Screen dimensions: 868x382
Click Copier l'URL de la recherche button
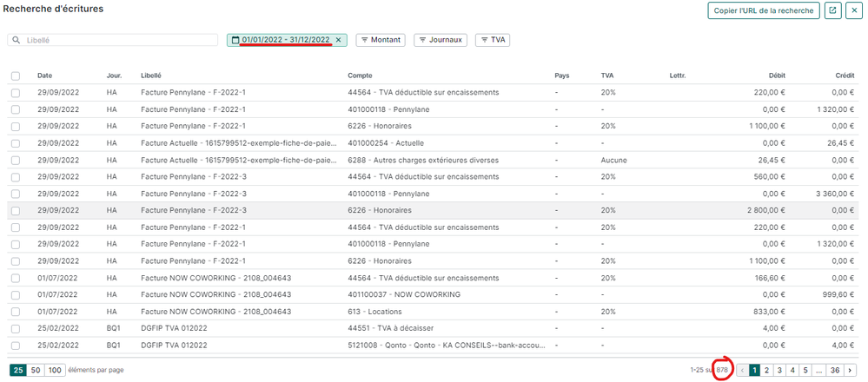(x=764, y=10)
